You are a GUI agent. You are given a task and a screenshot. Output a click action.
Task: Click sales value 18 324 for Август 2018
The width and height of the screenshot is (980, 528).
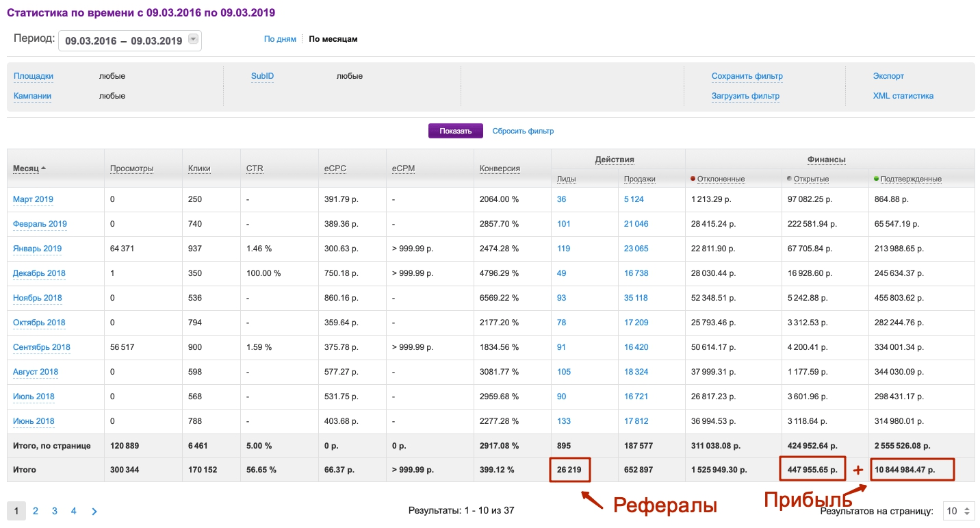pos(636,372)
